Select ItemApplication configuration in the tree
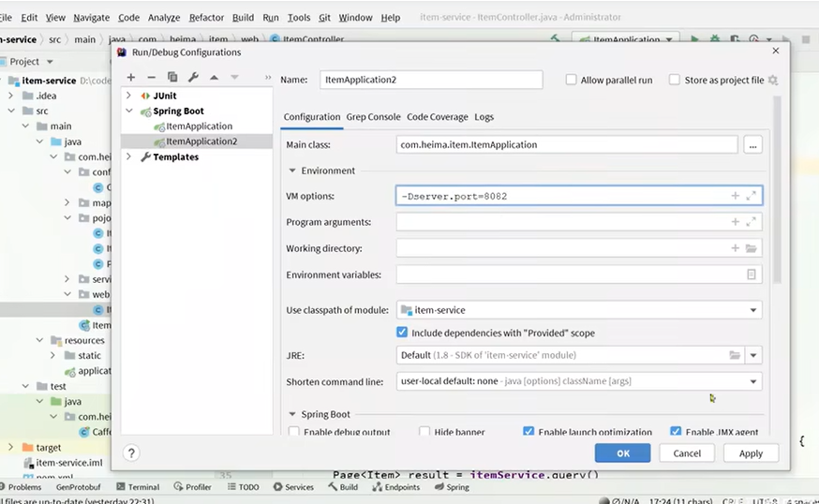Viewport: 819px width, 504px height. tap(199, 126)
